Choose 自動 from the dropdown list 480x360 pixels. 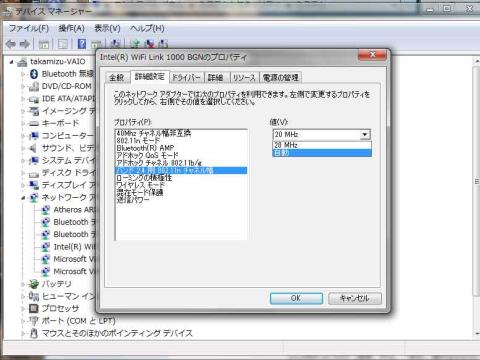click(322, 153)
